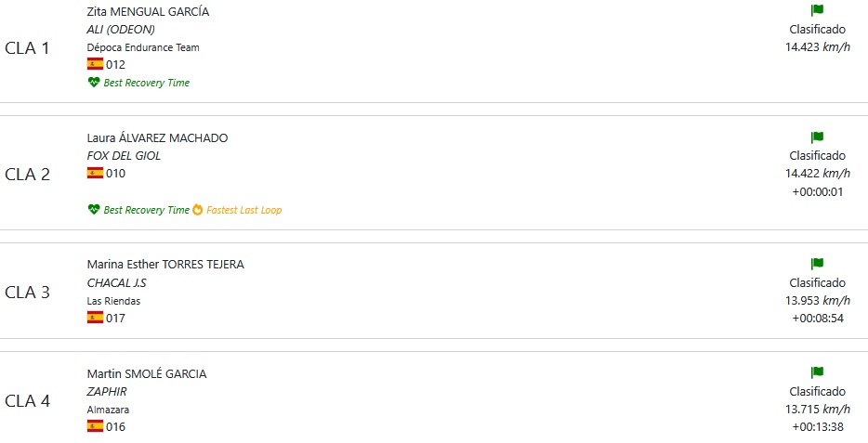Open rider Zita MENGUAL GARCÍA
The width and height of the screenshot is (868, 443).
(148, 12)
